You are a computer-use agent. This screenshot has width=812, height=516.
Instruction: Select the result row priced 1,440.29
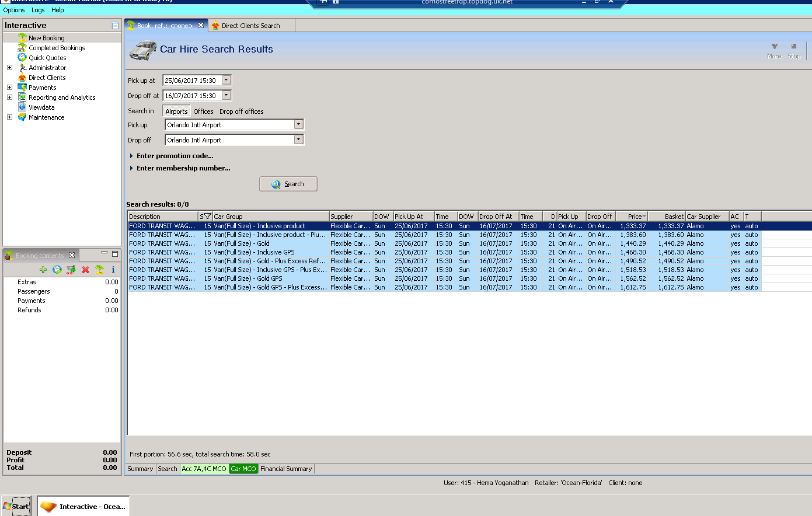(x=444, y=243)
